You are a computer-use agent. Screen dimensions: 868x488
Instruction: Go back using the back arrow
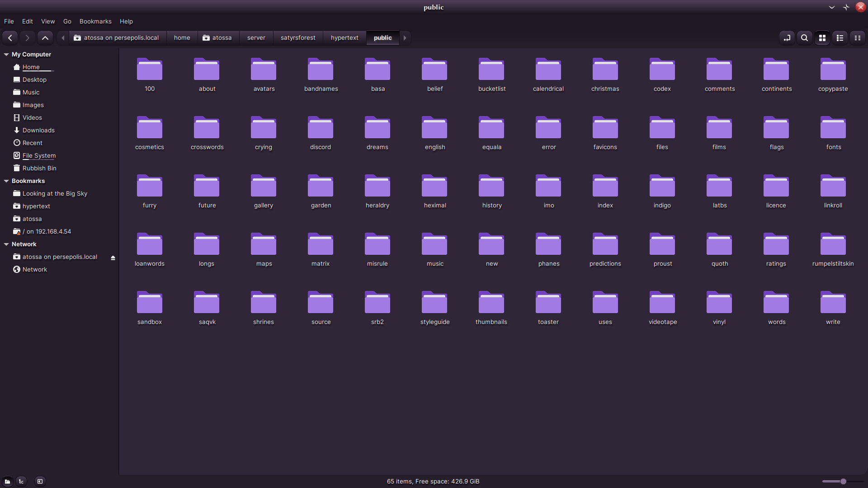coord(9,38)
